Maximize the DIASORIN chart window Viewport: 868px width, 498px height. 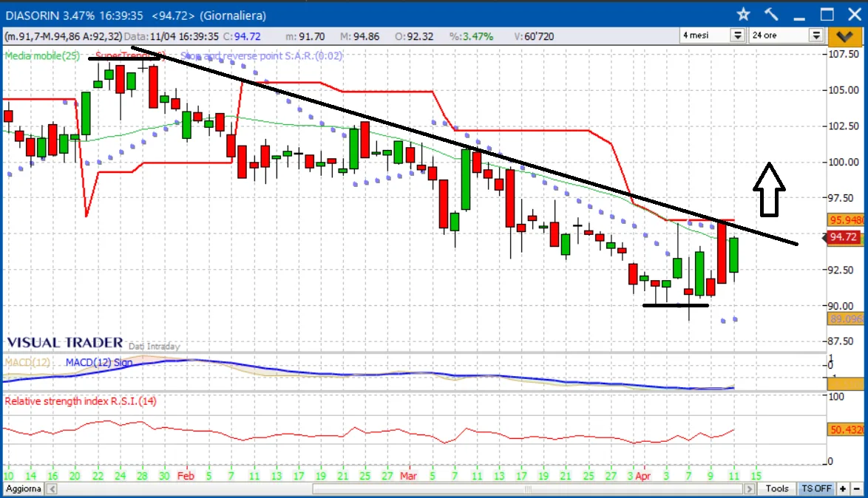pos(827,14)
